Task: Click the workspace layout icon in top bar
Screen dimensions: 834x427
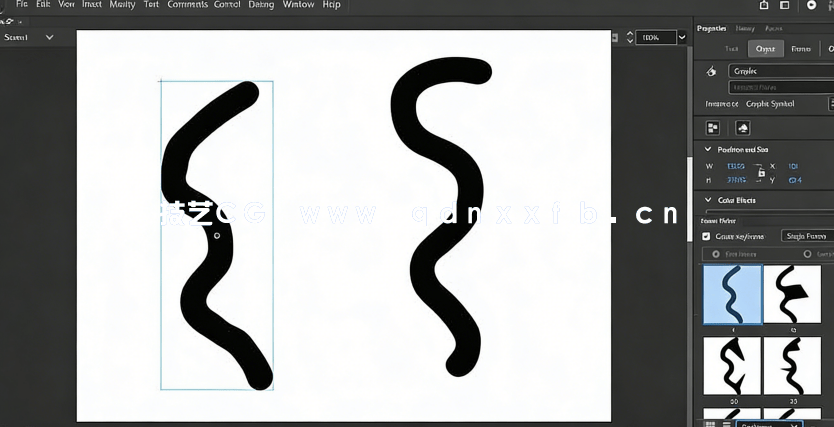Action: click(785, 5)
